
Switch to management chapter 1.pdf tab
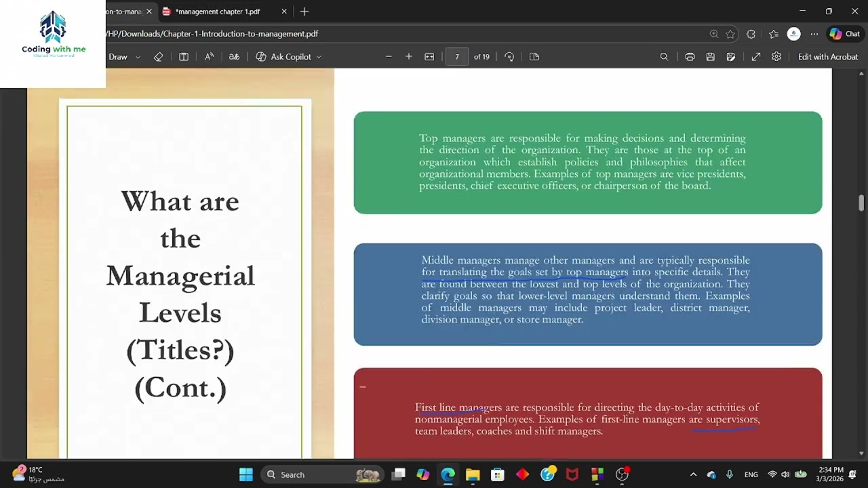tap(217, 12)
